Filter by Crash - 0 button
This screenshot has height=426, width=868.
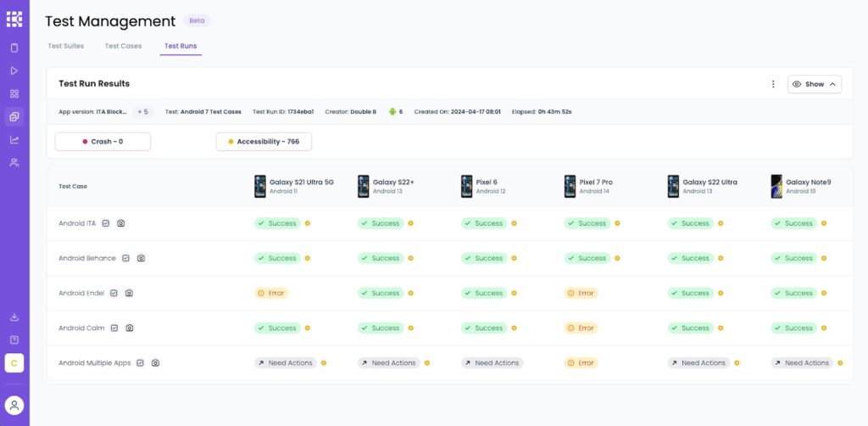103,141
